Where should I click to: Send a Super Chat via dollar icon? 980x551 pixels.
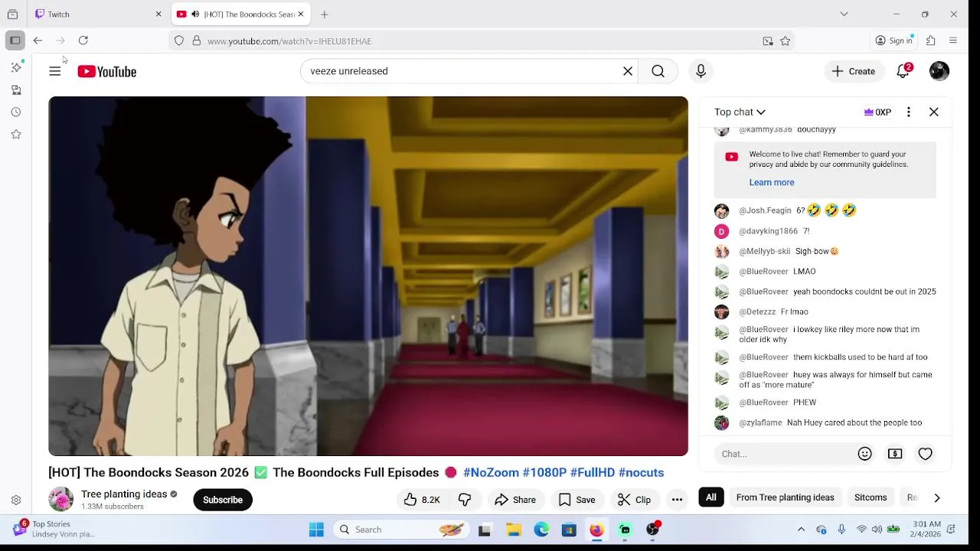tap(895, 454)
